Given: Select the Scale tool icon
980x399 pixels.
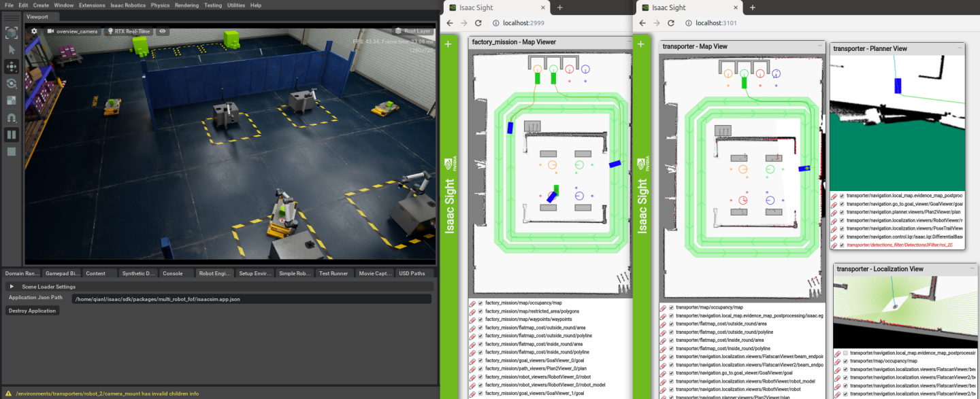Looking at the screenshot, I should 12,100.
